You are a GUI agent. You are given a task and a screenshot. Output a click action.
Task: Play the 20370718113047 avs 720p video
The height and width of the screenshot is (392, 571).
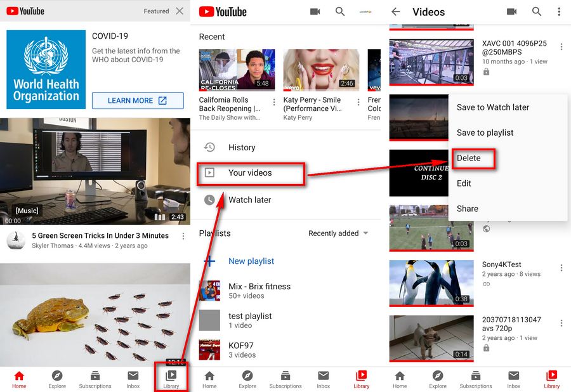pyautogui.click(x=431, y=339)
